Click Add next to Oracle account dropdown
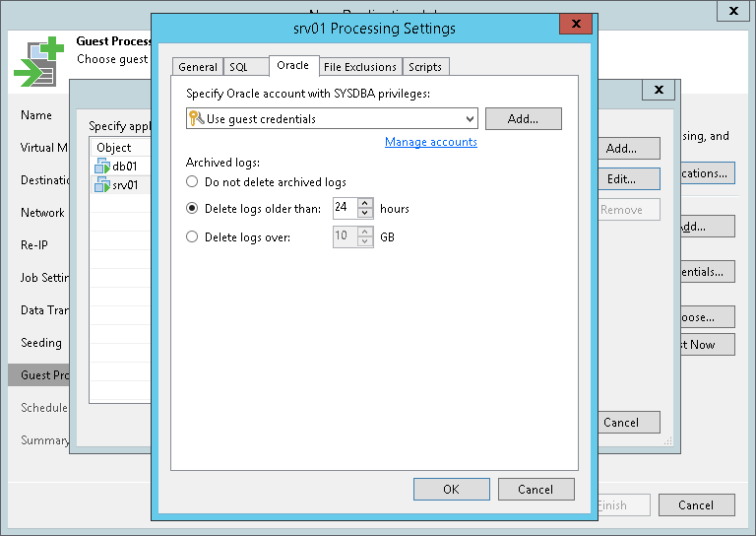The width and height of the screenshot is (756, 536). pos(523,118)
